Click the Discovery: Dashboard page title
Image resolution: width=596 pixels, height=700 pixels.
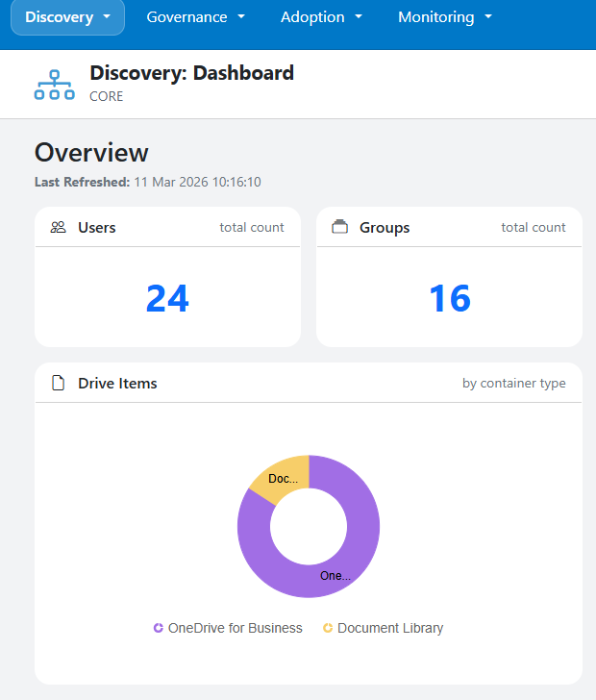point(191,73)
